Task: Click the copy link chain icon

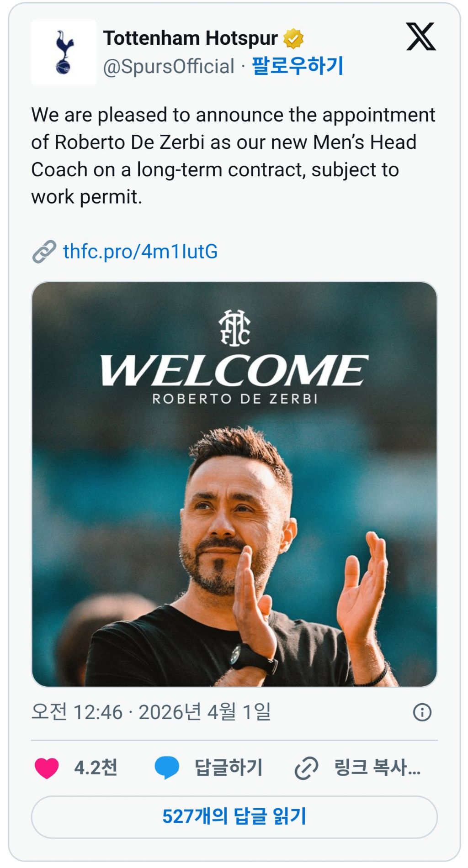Action: click(x=306, y=768)
